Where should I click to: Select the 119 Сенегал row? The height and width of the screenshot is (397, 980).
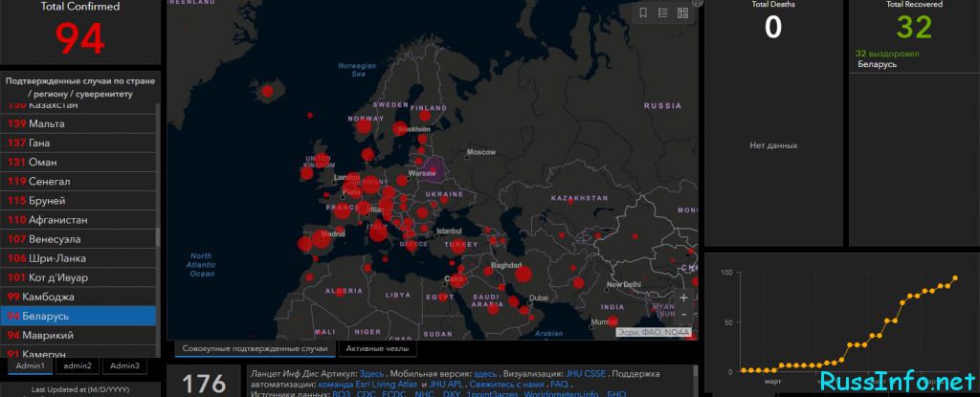tap(78, 182)
